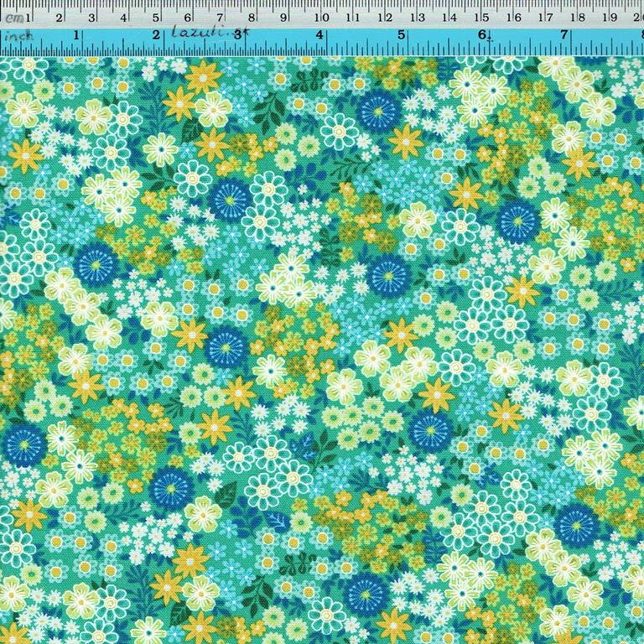644x644 pixels.
Task: Select the 4 mark on inch scale
Action: (321, 36)
